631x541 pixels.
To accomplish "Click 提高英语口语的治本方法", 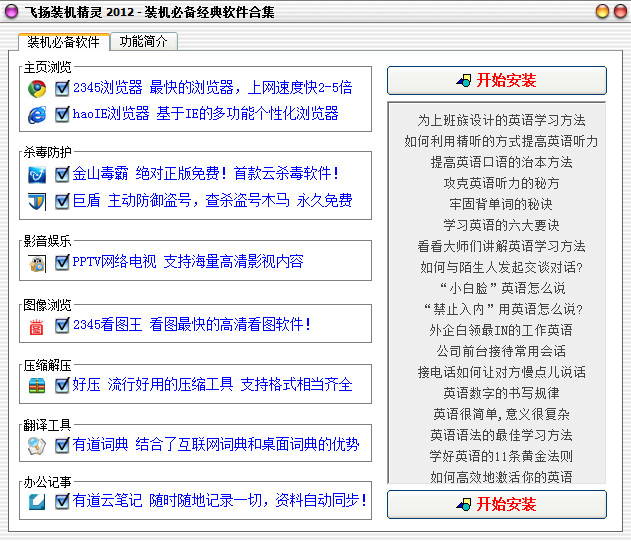I will click(501, 162).
